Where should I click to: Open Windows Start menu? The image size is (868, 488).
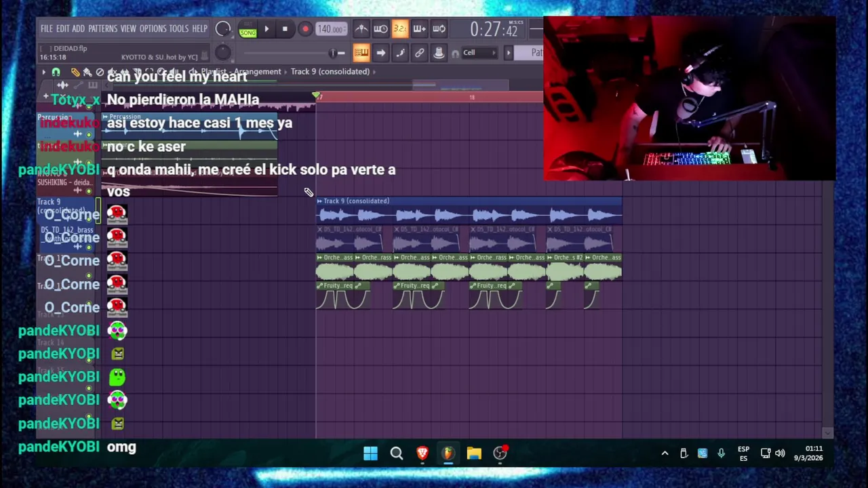pyautogui.click(x=370, y=453)
